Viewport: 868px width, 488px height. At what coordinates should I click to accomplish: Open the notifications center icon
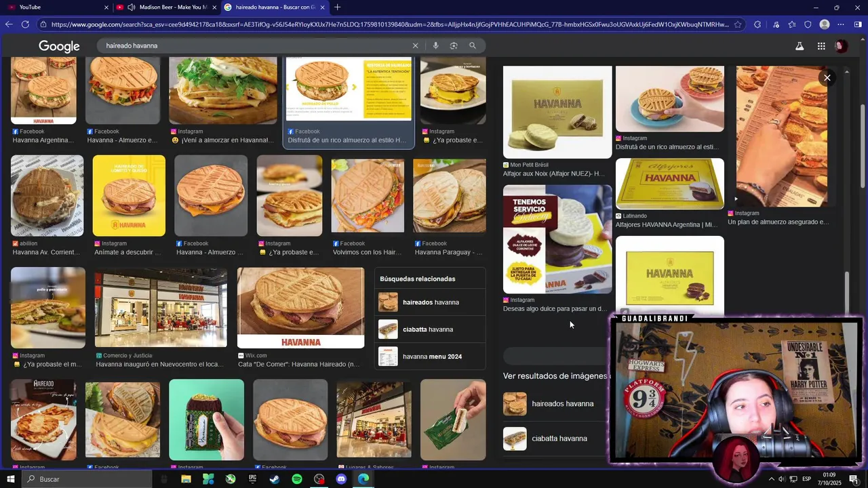(x=854, y=479)
